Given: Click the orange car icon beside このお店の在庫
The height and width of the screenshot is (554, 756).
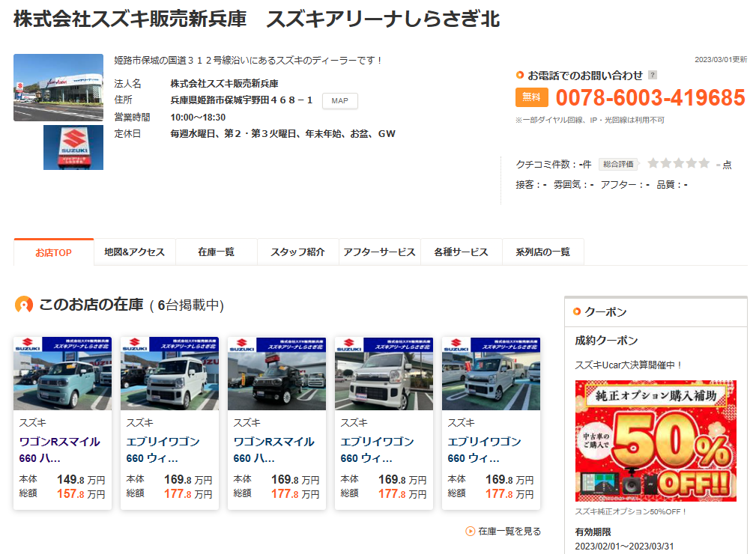Looking at the screenshot, I should (x=24, y=305).
